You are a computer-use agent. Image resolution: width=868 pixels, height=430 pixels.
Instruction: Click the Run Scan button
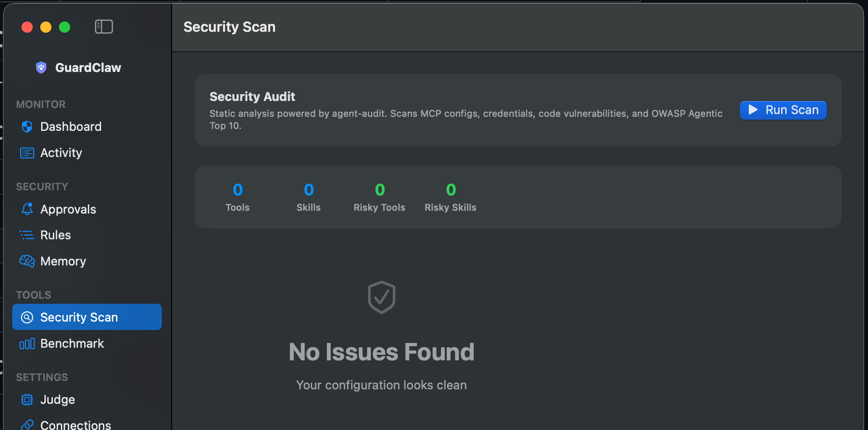point(782,110)
